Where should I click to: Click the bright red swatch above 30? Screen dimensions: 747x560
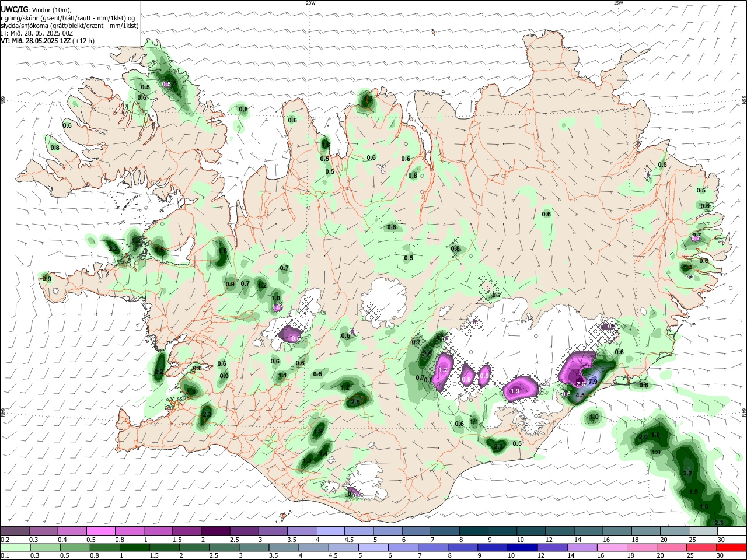731,548
